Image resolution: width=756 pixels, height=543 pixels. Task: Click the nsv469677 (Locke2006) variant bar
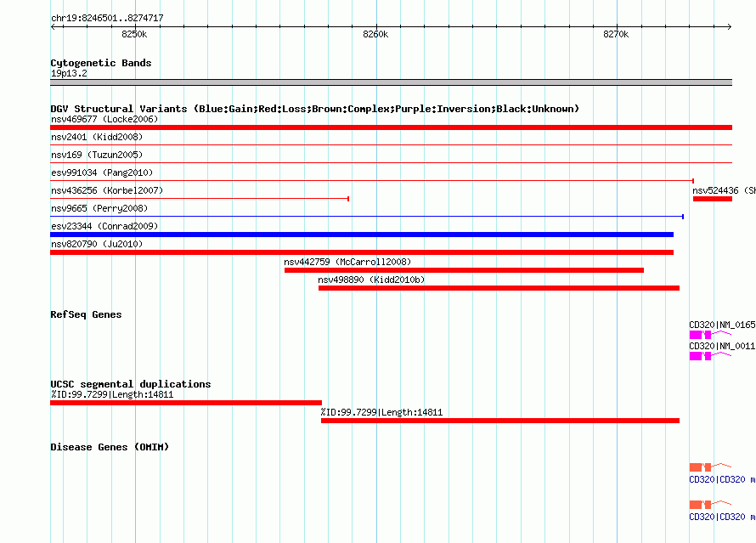pos(391,127)
